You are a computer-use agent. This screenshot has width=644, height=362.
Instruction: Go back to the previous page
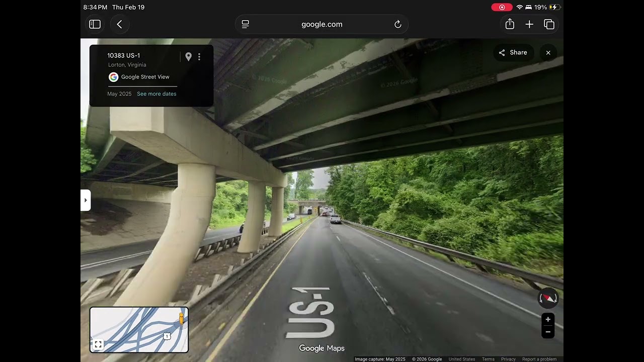119,24
